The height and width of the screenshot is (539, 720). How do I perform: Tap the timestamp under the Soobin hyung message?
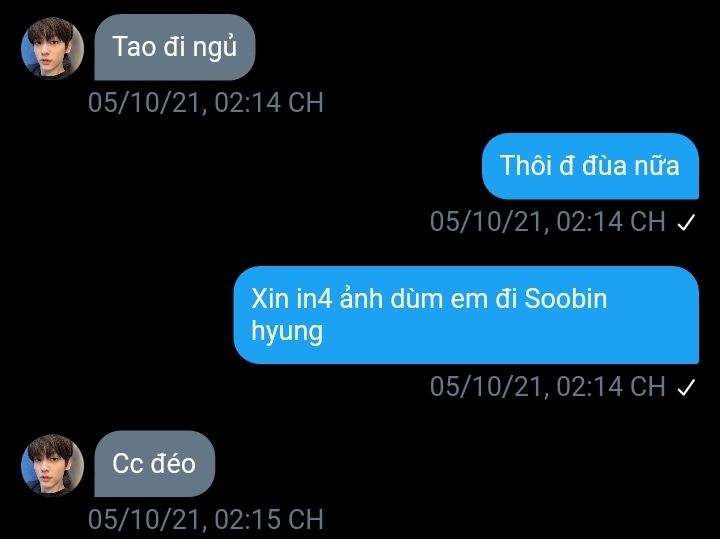pos(547,386)
